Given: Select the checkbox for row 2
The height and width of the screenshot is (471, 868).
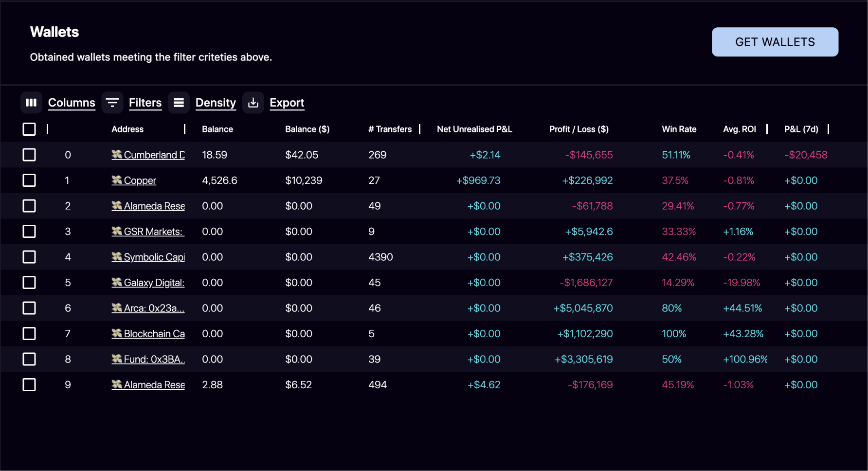Looking at the screenshot, I should (x=29, y=206).
